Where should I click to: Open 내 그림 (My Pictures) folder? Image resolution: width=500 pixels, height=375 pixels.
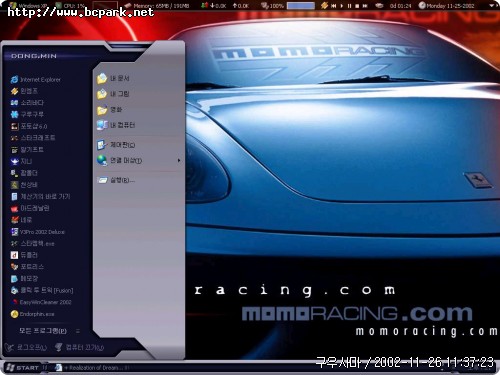coord(113,94)
